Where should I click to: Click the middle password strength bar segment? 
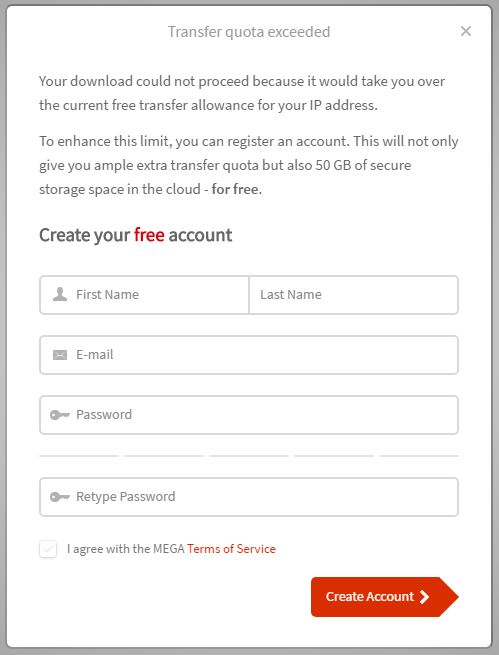pos(249,456)
